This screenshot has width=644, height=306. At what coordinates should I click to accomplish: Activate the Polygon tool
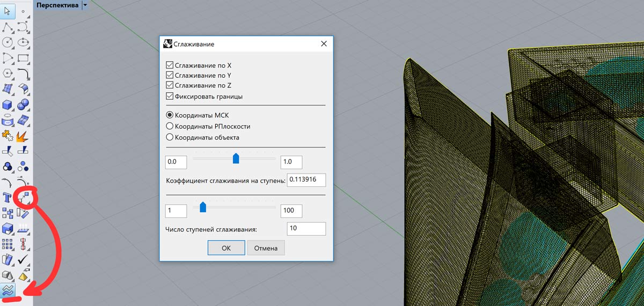8,73
